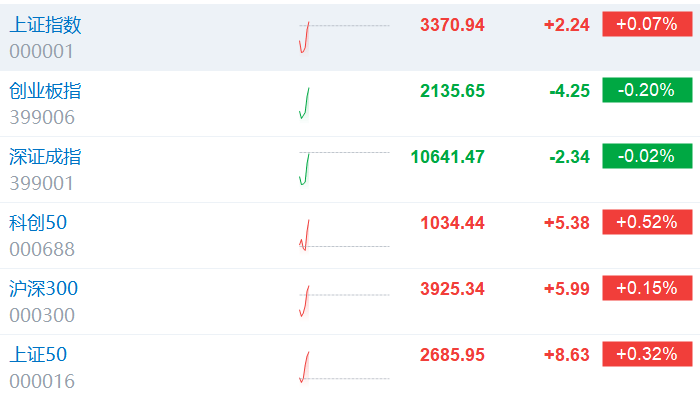Open the 上证50 index link
The width and height of the screenshot is (700, 400).
[38, 355]
